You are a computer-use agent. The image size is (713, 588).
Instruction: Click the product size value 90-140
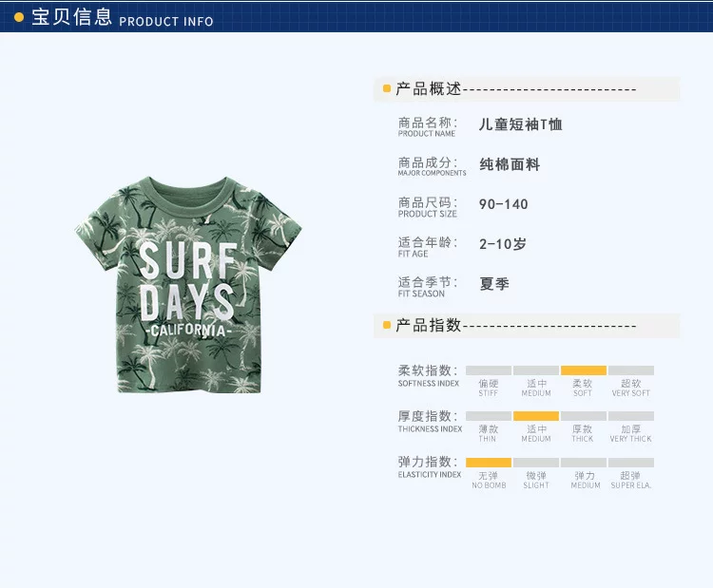pos(503,204)
